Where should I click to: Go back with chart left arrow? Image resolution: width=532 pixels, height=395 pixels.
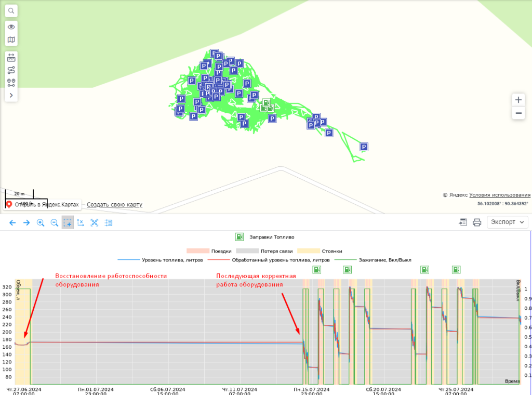coord(12,222)
